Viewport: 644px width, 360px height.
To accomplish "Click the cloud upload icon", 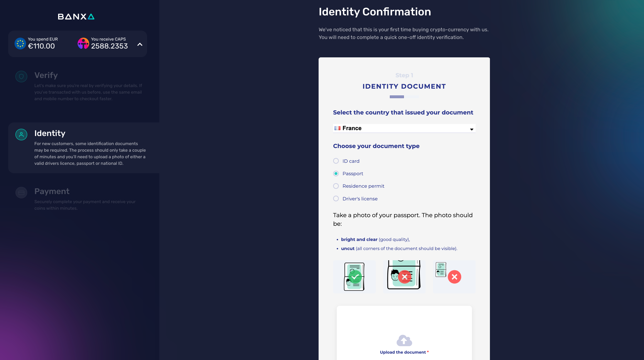I will [x=404, y=340].
